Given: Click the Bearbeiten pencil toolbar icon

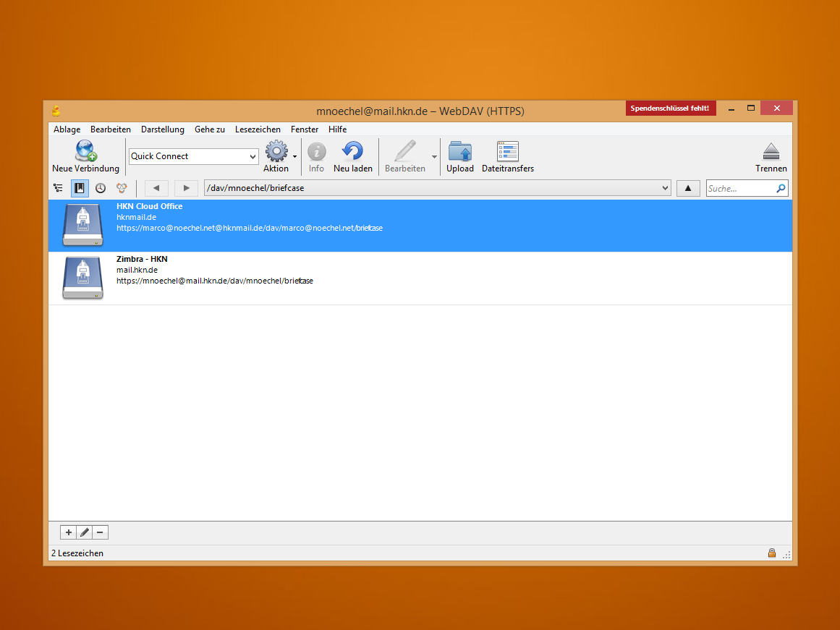Looking at the screenshot, I should coord(404,151).
